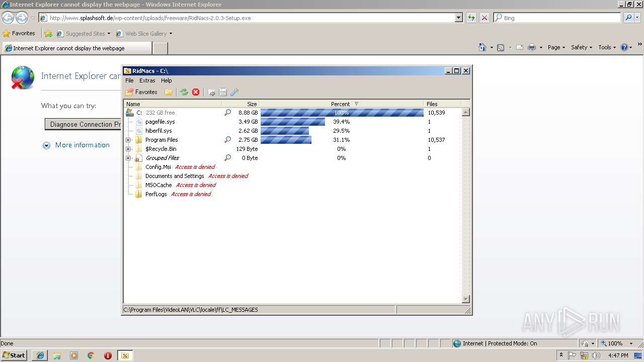This screenshot has height=362, width=644.
Task: Open the IE Tools menu
Action: pos(607,47)
